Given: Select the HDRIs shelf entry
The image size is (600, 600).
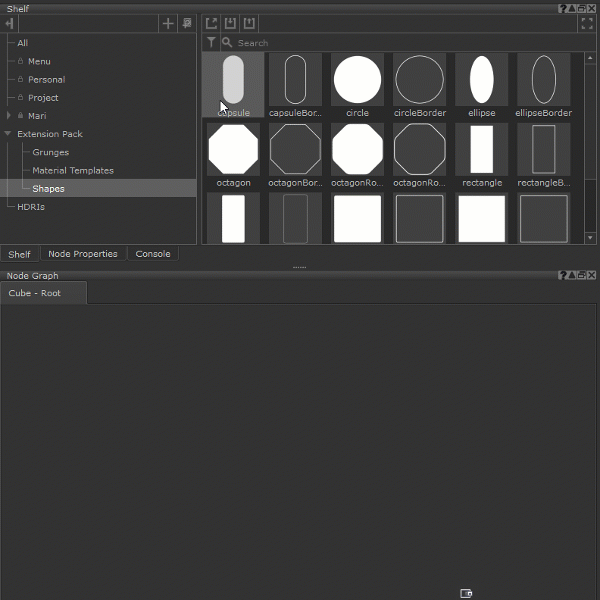Looking at the screenshot, I should (x=31, y=207).
